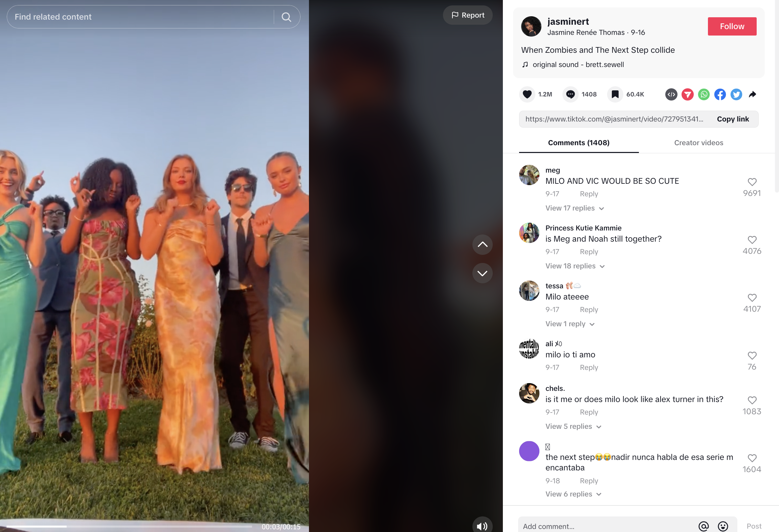Switch to the Creator videos tab
The width and height of the screenshot is (779, 532).
(x=698, y=142)
